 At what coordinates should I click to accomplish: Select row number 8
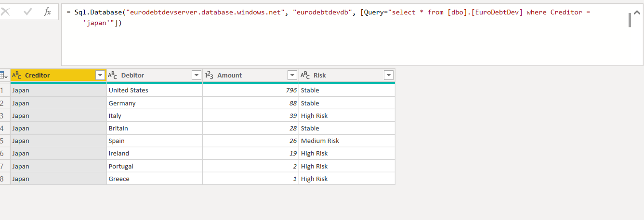pyautogui.click(x=5, y=179)
